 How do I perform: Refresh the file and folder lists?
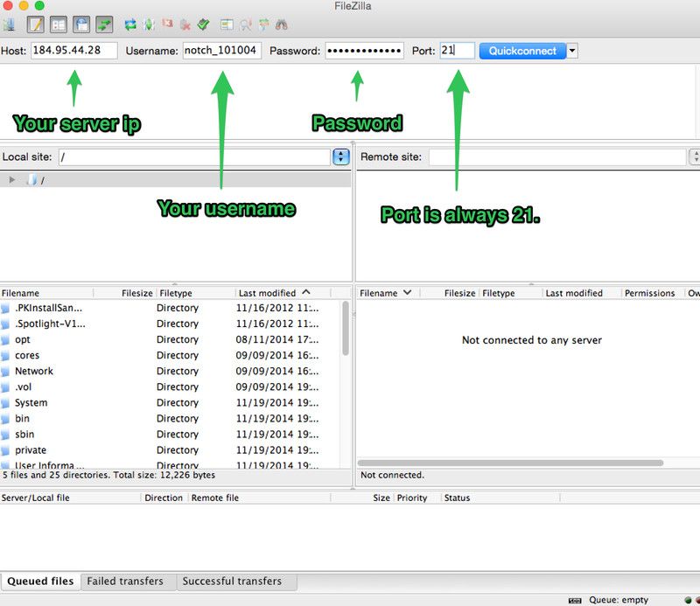(x=129, y=24)
